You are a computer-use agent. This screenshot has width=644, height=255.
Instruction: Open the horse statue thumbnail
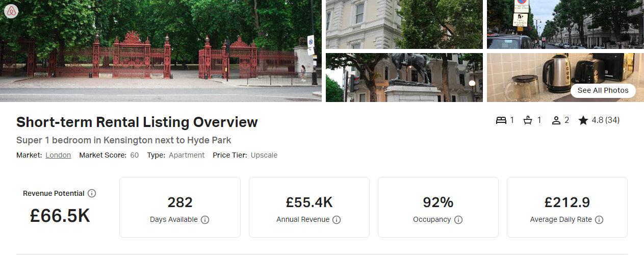click(x=404, y=78)
